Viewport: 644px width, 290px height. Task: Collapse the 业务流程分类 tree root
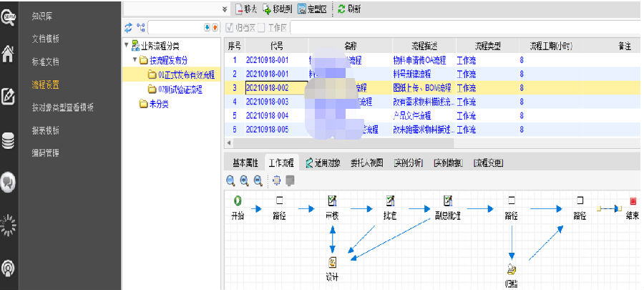[127, 45]
